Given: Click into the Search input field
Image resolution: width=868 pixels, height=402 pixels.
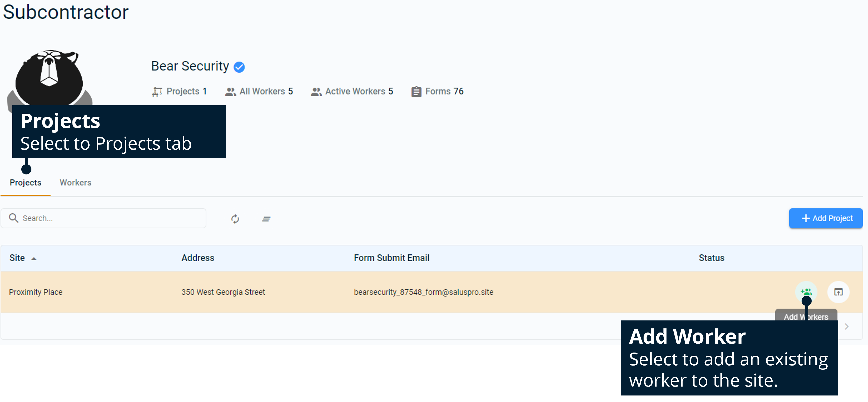Looking at the screenshot, I should [111, 218].
